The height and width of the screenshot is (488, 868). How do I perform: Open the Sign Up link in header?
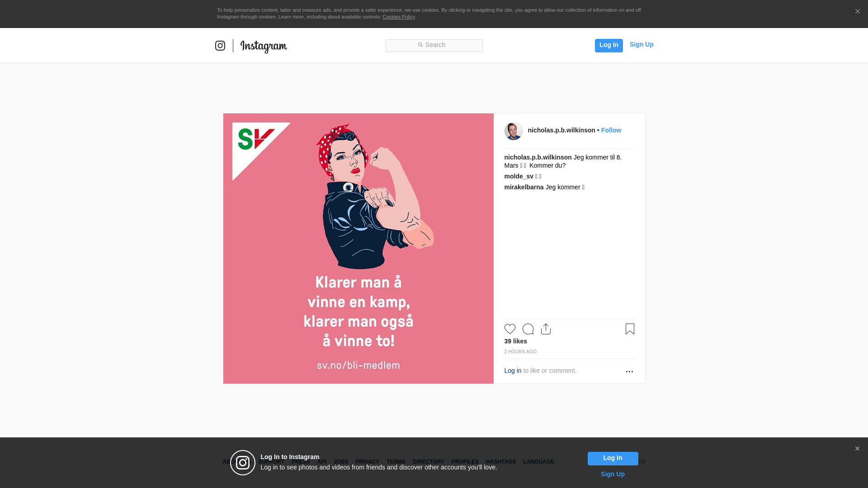pos(642,44)
